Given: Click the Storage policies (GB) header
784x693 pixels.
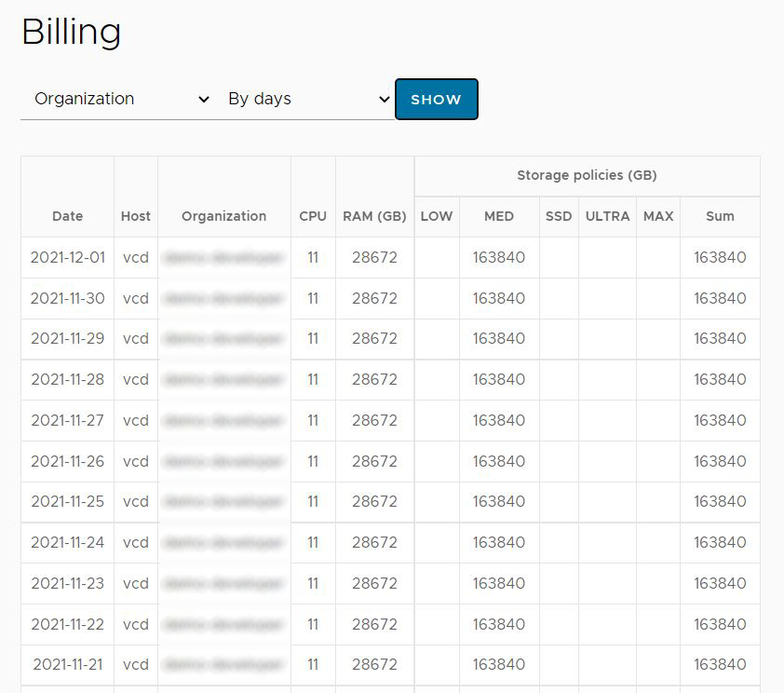Looking at the screenshot, I should coord(587,175).
